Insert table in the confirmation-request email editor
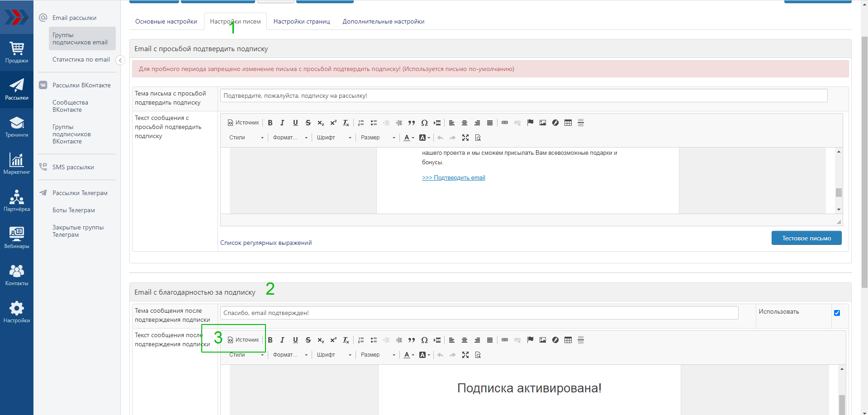The height and width of the screenshot is (415, 868). (568, 123)
